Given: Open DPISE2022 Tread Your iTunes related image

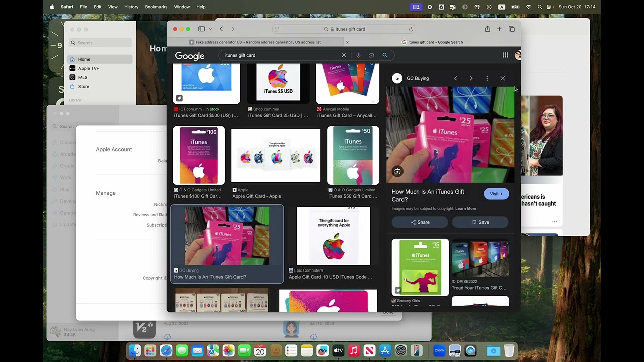Looking at the screenshot, I should pos(480,258).
